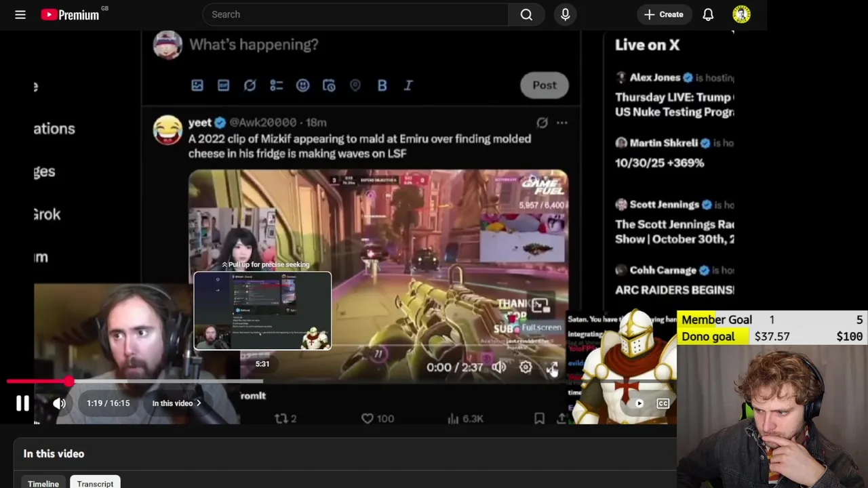
Task: Click the grey Post button
Action: tap(545, 85)
